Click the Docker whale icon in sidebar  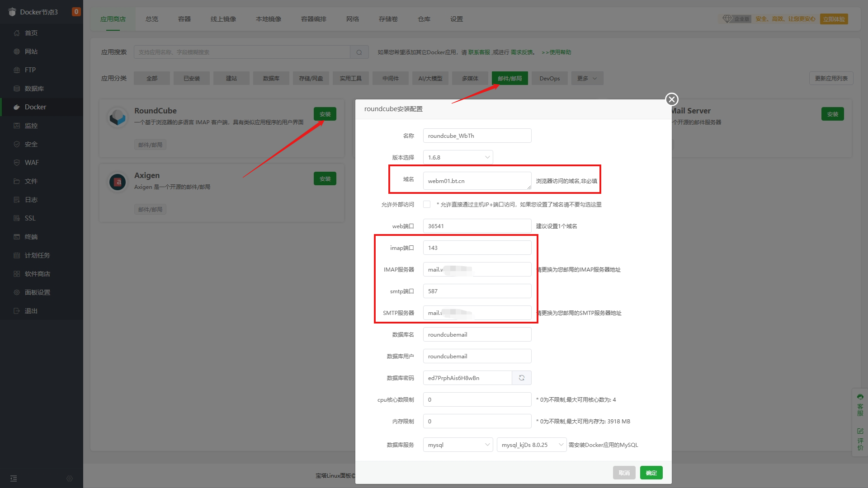(17, 107)
